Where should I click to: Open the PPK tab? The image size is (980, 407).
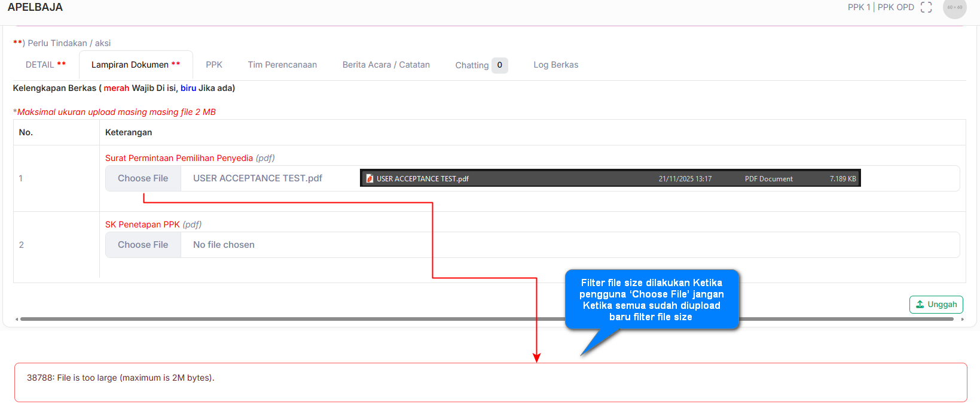pyautogui.click(x=214, y=65)
